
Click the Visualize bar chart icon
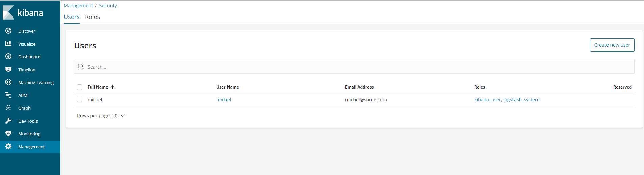pyautogui.click(x=8, y=44)
